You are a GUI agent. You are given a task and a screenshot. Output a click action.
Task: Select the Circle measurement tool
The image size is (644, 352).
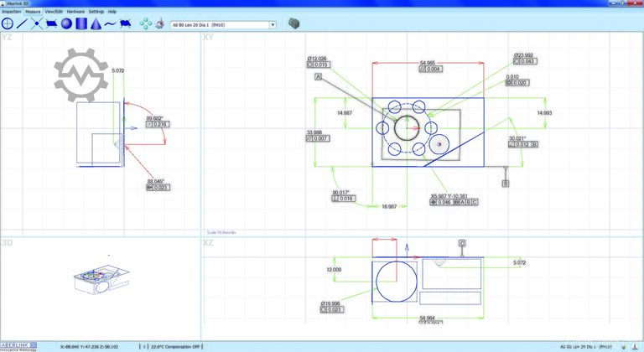[x=8, y=24]
